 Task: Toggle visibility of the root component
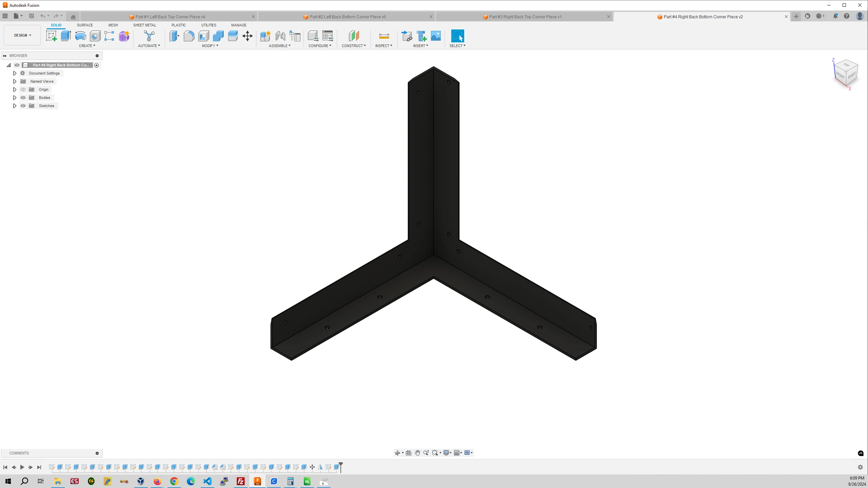[x=17, y=65]
